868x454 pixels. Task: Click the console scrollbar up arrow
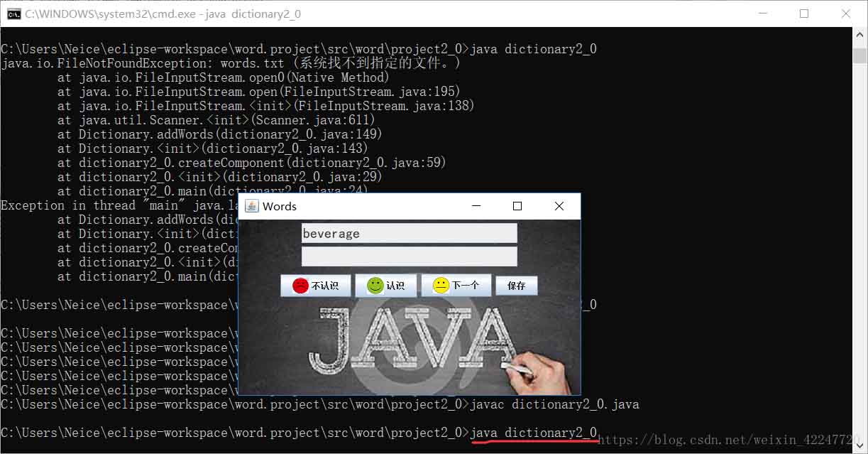click(860, 36)
